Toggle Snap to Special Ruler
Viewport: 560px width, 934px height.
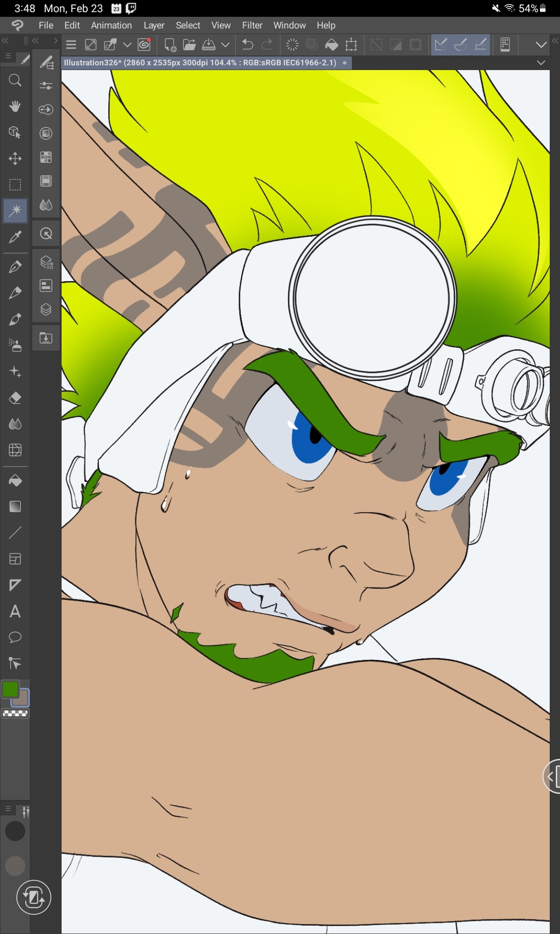click(x=461, y=45)
